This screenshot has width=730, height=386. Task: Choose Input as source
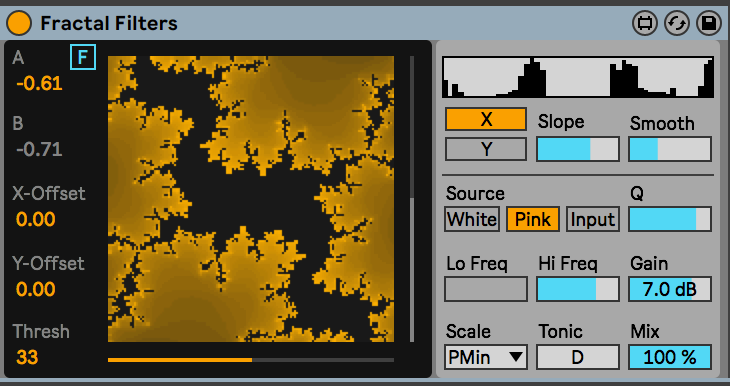point(593,219)
